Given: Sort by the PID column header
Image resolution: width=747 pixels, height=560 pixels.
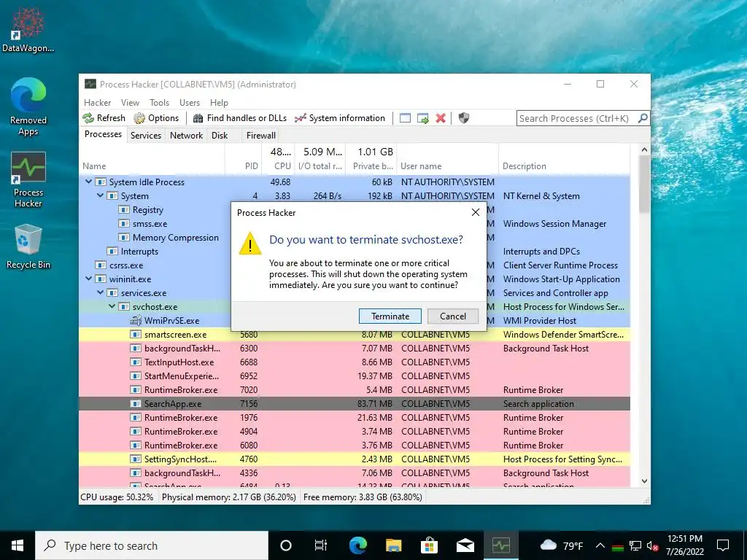Looking at the screenshot, I should [x=243, y=166].
